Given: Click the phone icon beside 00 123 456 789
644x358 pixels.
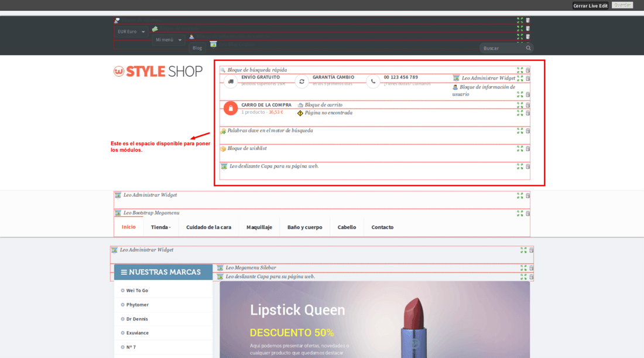Looking at the screenshot, I should [373, 81].
